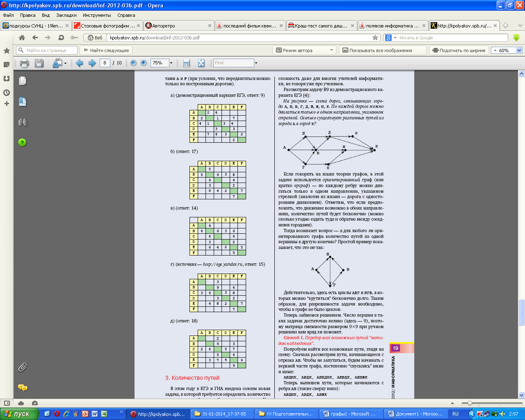Toggle Подогнать по ширине button

459,50
